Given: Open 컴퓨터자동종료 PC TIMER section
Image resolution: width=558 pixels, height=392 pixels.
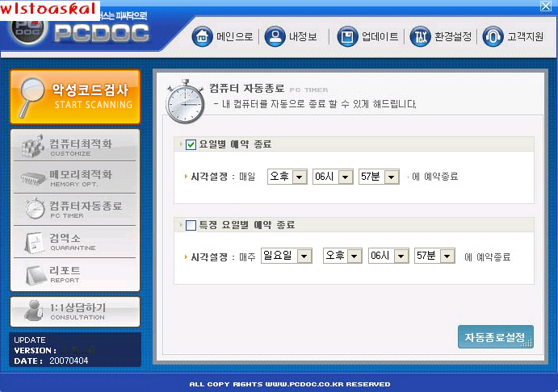Looking at the screenshot, I should [75, 210].
